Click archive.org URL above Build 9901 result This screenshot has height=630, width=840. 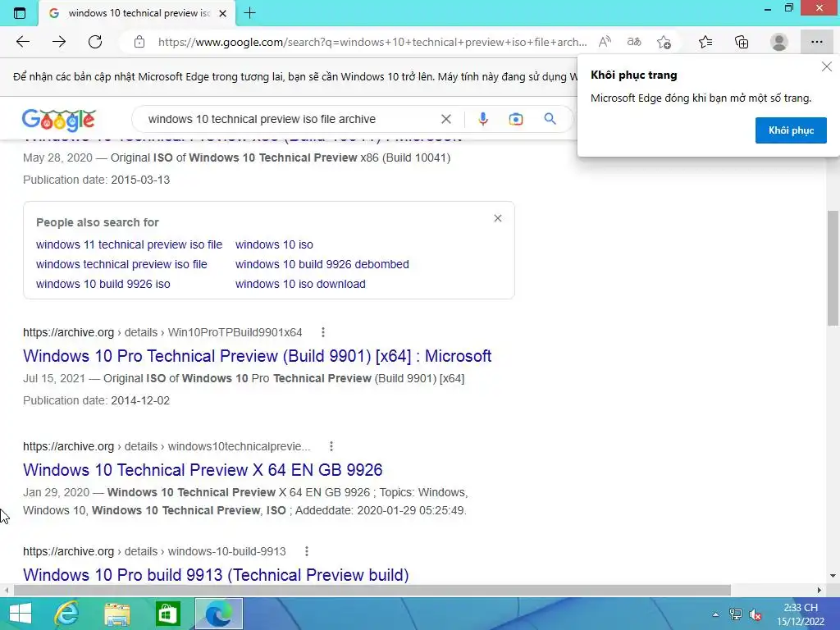coord(162,333)
